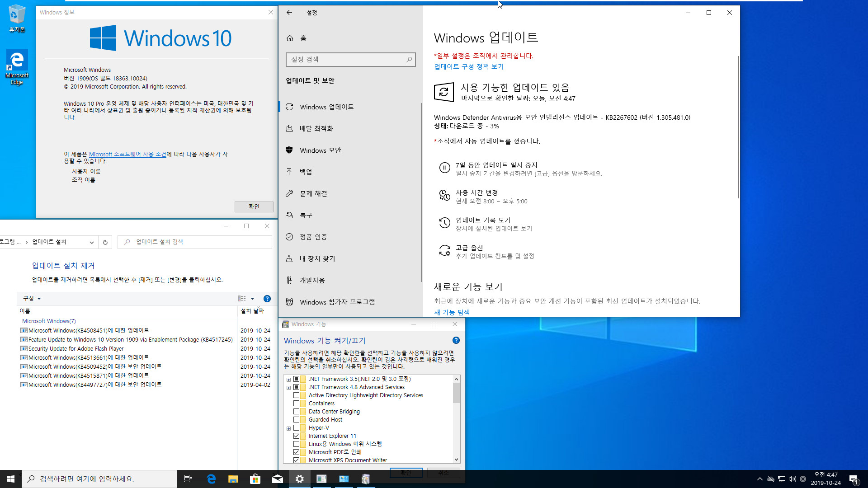This screenshot has height=488, width=868.
Task: Refresh the installed updates list
Action: [x=105, y=242]
